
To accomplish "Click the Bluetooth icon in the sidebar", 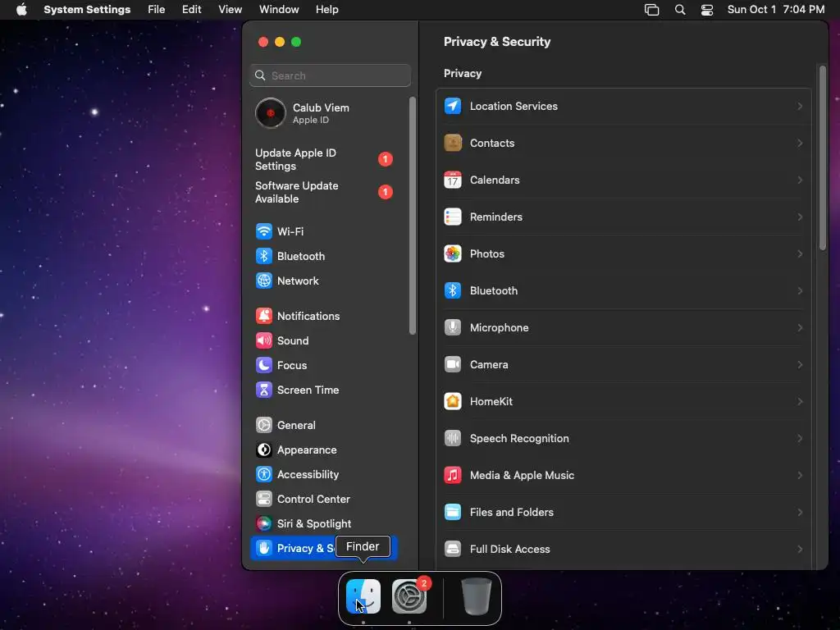I will click(x=263, y=256).
